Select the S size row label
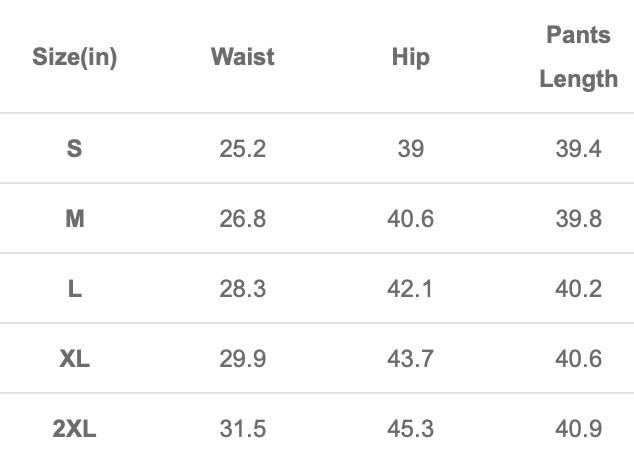Screen dimensions: 634x457 tap(75, 149)
